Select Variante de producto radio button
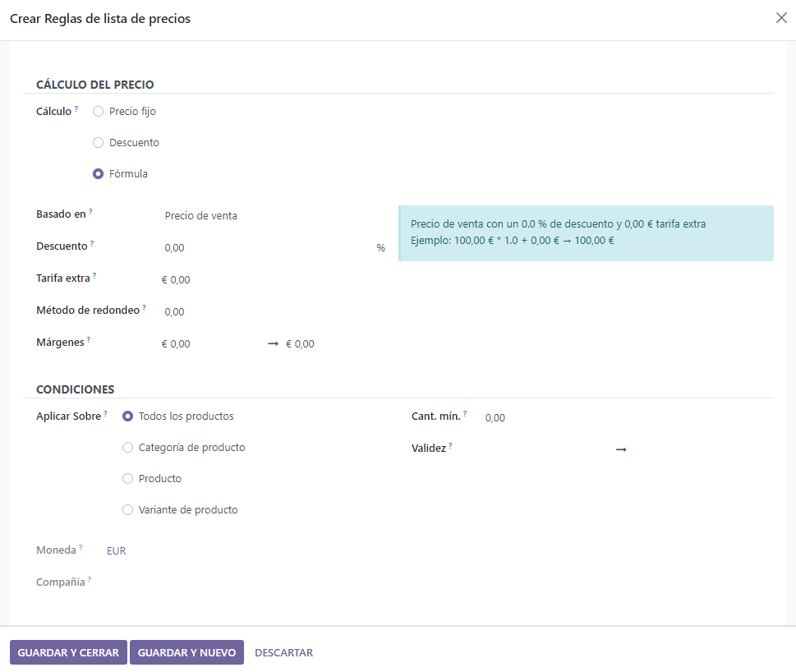796x672 pixels. pyautogui.click(x=127, y=510)
